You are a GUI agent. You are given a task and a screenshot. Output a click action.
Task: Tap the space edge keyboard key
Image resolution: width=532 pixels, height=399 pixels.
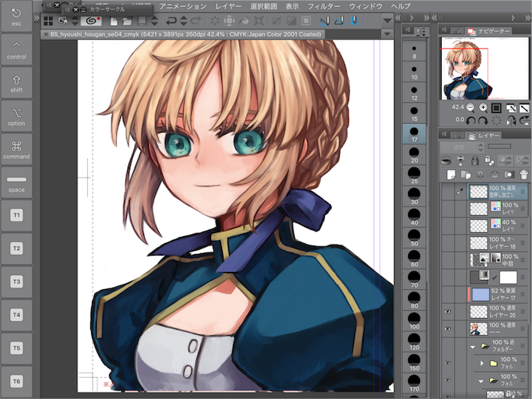(16, 183)
